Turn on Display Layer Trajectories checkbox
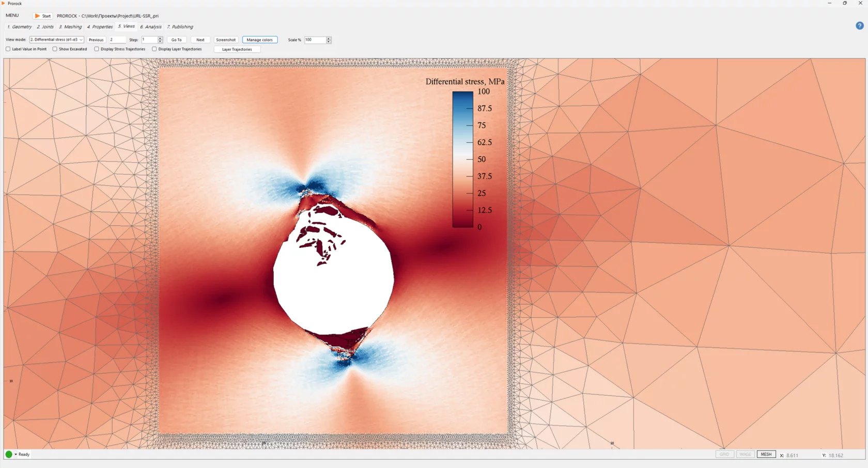868x468 pixels. click(154, 49)
